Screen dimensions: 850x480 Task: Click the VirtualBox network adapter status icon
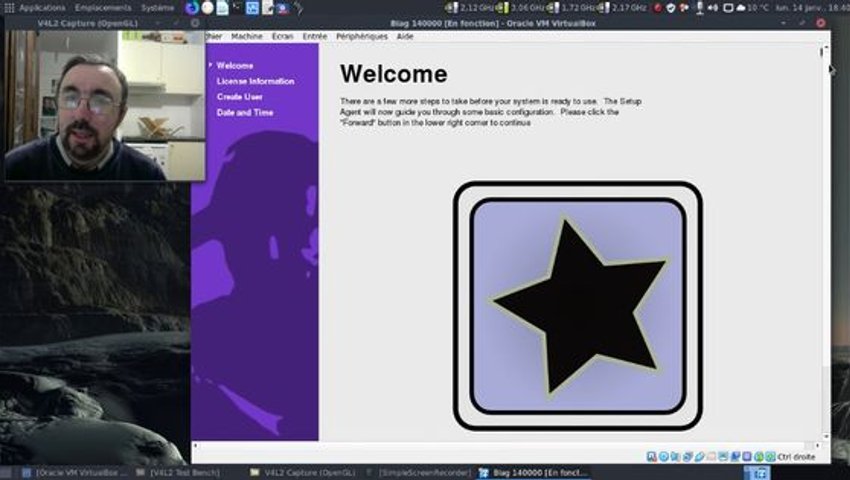[687, 457]
